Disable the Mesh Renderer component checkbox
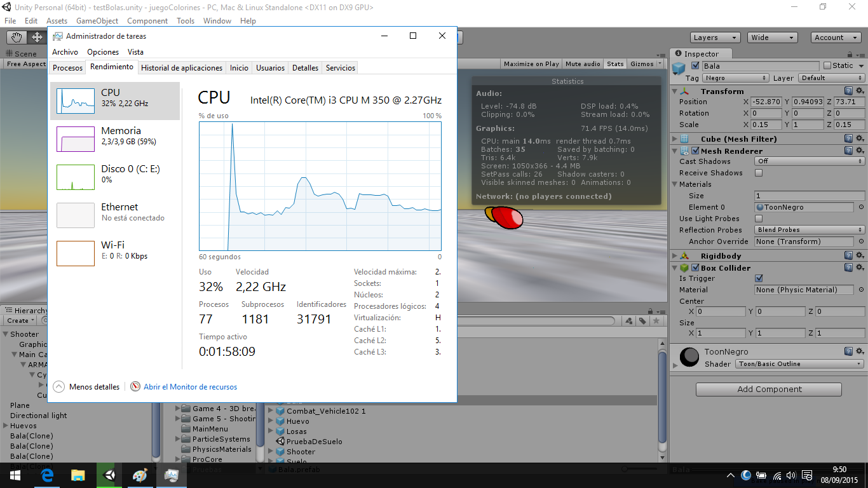Viewport: 868px width, 488px height. pyautogui.click(x=696, y=151)
